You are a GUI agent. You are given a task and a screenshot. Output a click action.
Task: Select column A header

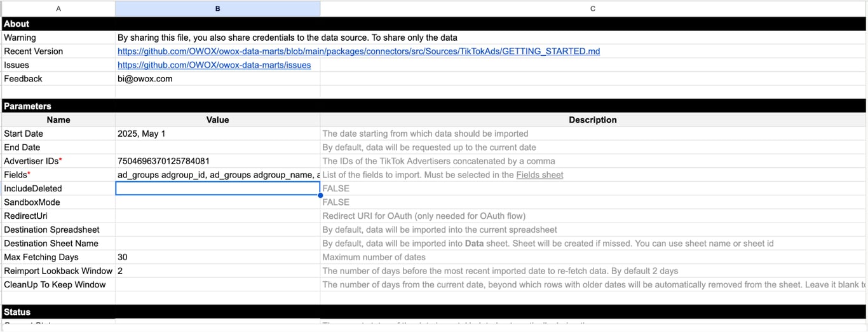pos(58,8)
